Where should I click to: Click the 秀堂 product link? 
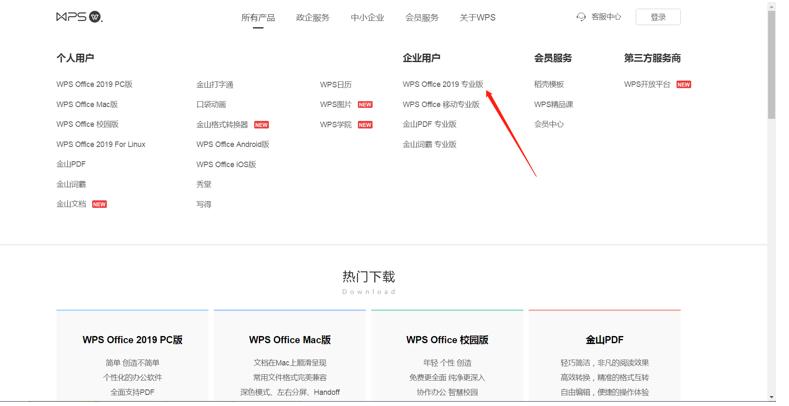[204, 184]
